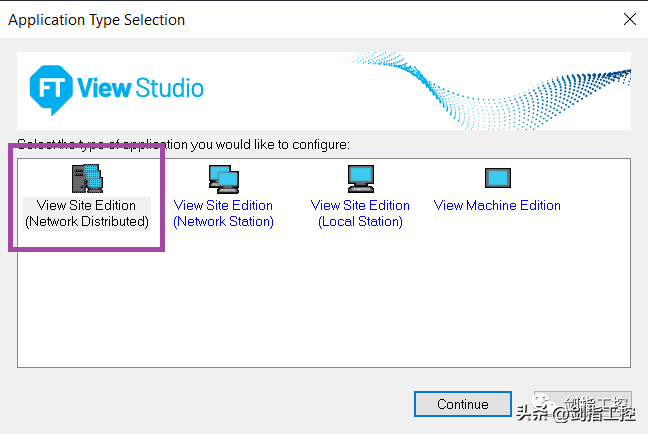Screen dimensions: 648x434
Task: Click the "(Network Station)" second line text
Action: click(x=223, y=221)
